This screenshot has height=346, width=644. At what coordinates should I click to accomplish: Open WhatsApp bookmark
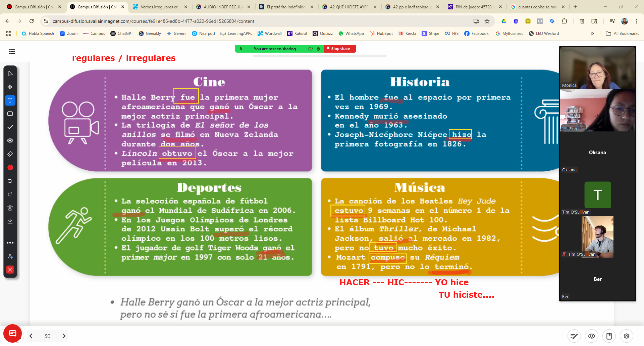click(351, 34)
